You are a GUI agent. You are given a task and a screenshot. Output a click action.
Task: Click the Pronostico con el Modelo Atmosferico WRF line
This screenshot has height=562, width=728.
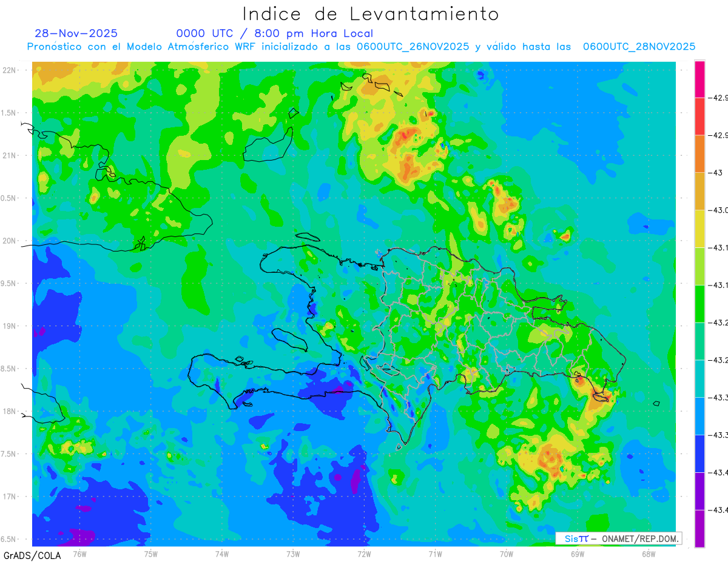(361, 47)
